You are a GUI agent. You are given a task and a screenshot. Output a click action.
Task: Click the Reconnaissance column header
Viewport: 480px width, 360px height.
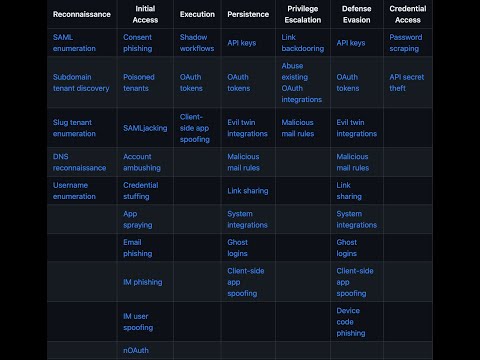coord(82,14)
